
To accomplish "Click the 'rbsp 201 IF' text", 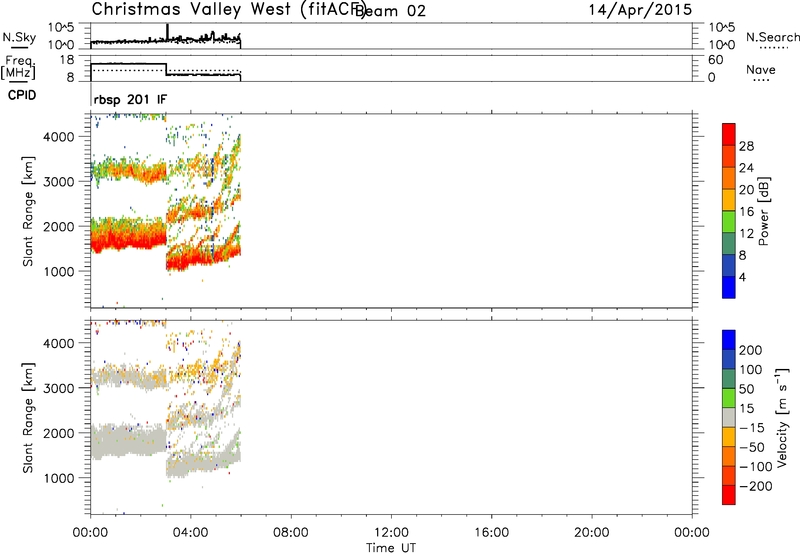I will (130, 99).
